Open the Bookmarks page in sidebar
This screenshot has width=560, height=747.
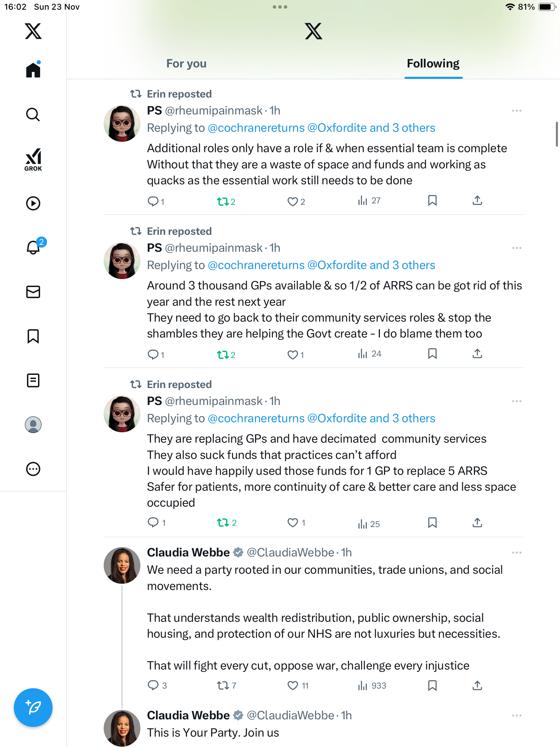(33, 336)
